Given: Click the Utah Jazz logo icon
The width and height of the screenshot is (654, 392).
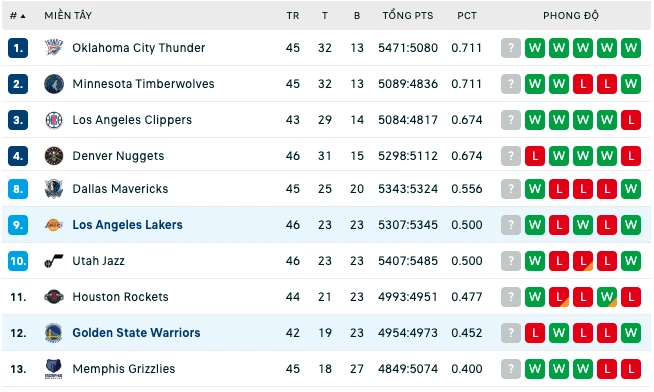Looking at the screenshot, I should pos(54,261).
